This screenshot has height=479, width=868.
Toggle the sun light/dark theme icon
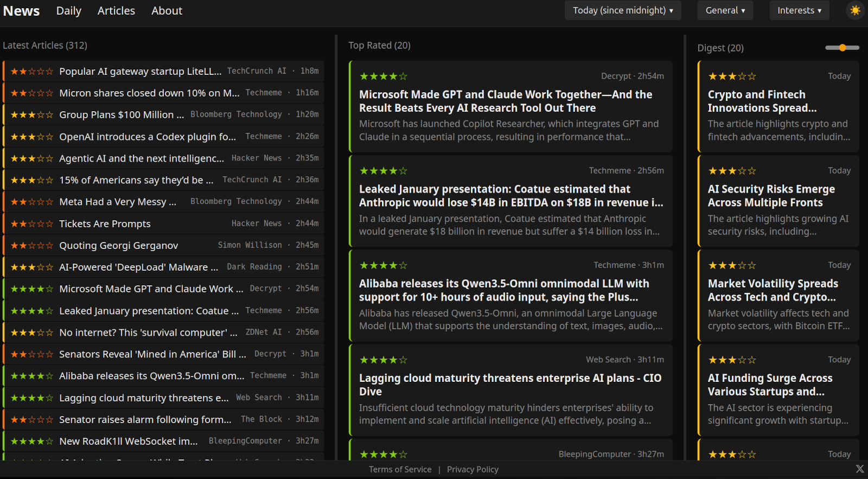855,10
